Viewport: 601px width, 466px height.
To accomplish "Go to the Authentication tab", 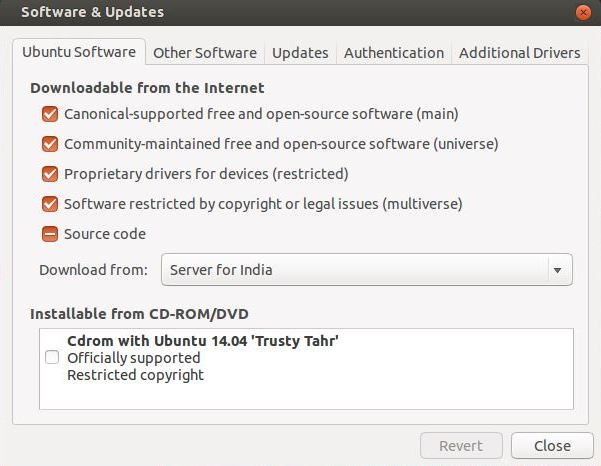I will (x=394, y=53).
